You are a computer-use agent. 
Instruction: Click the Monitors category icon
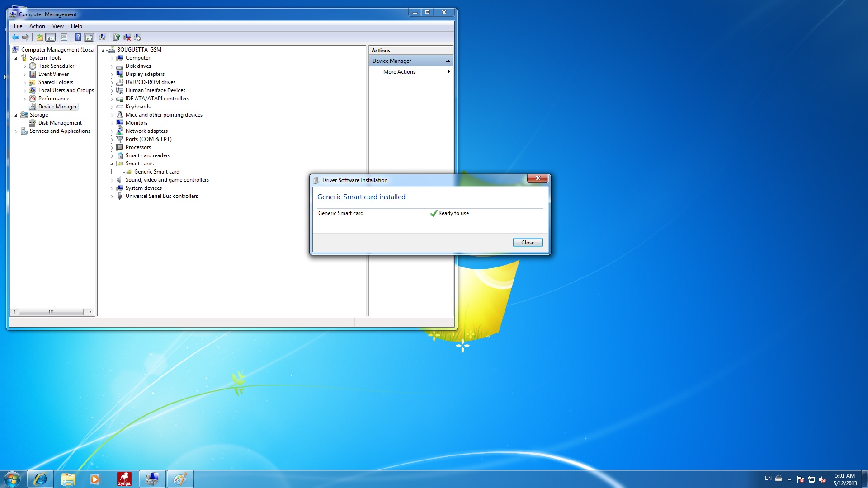[120, 123]
